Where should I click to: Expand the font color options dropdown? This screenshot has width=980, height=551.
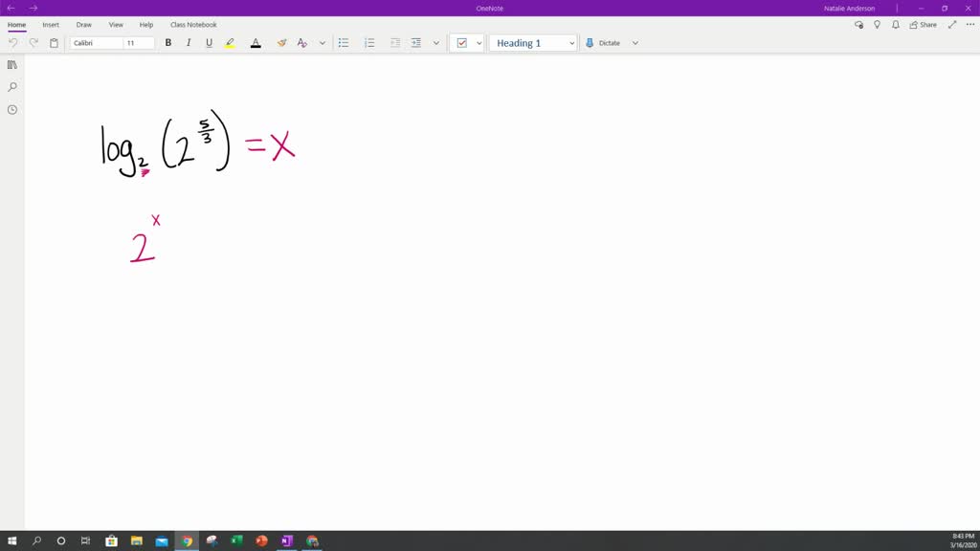[x=323, y=42]
